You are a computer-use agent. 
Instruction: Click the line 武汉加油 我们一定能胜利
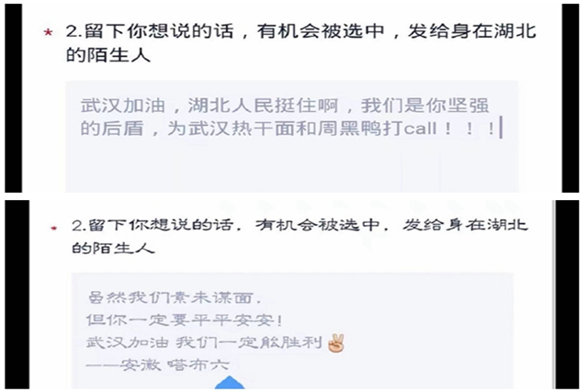[204, 342]
